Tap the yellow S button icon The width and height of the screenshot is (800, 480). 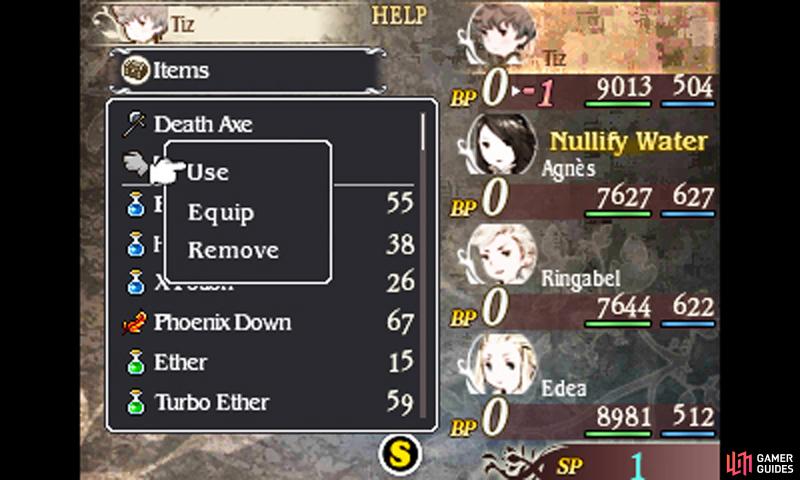tap(401, 454)
